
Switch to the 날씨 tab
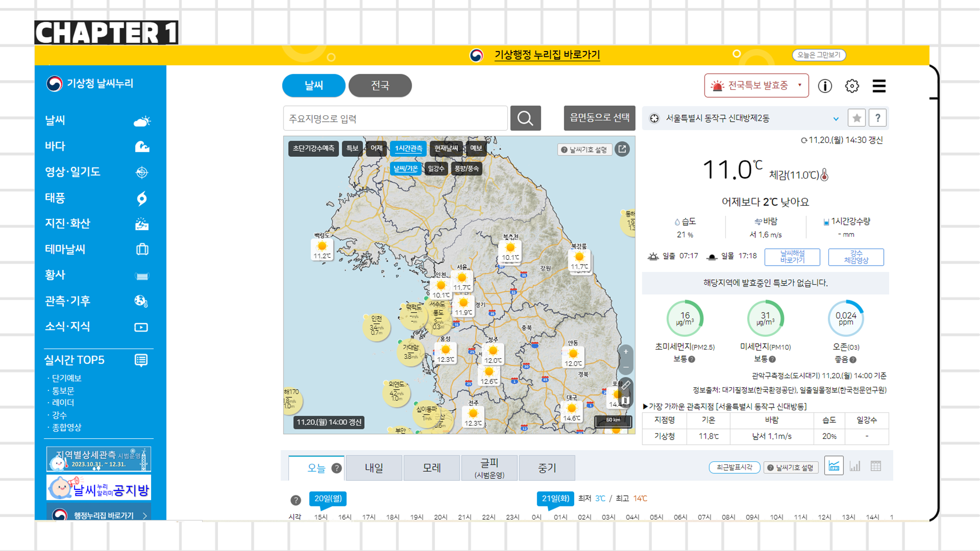pos(314,86)
